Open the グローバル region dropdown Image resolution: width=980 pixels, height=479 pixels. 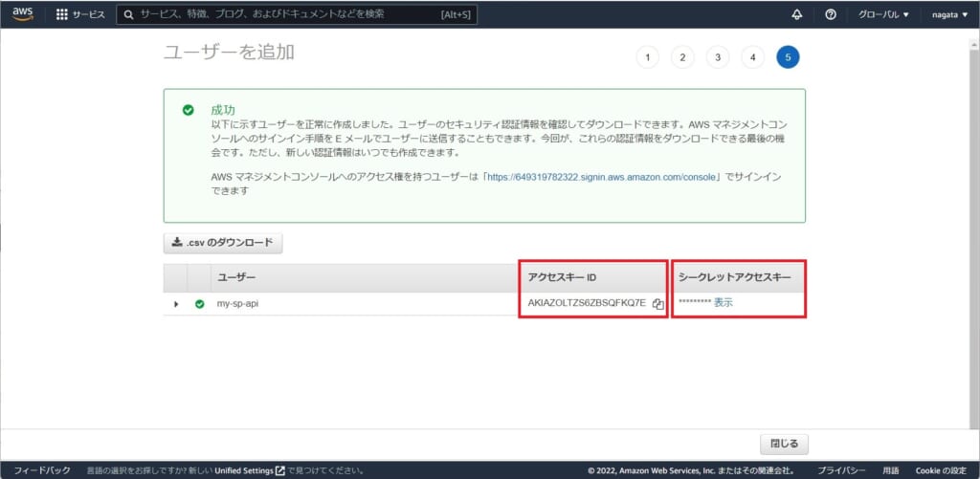coord(883,14)
